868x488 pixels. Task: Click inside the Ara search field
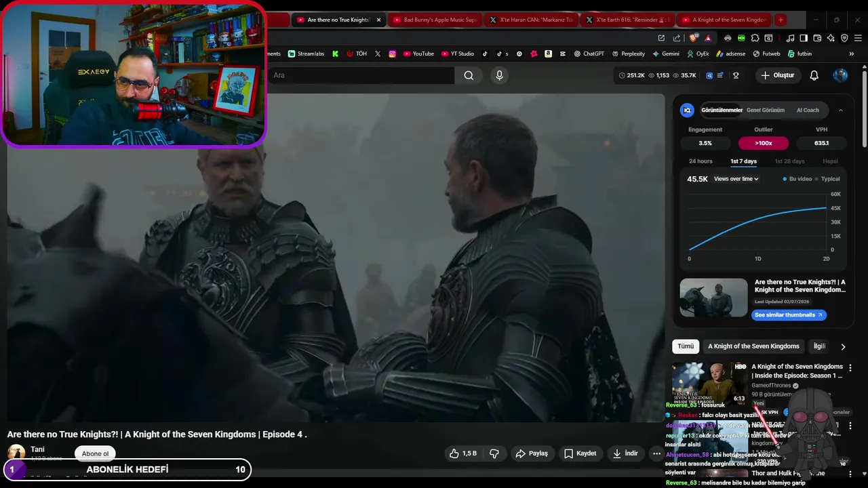tap(361, 75)
